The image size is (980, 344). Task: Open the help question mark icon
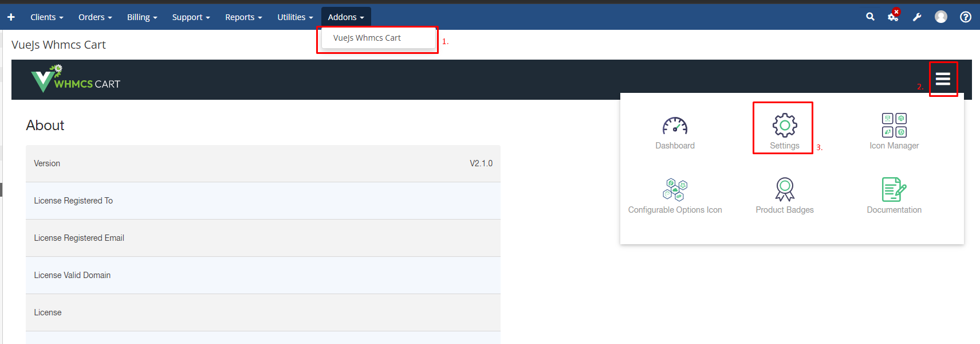click(x=966, y=17)
